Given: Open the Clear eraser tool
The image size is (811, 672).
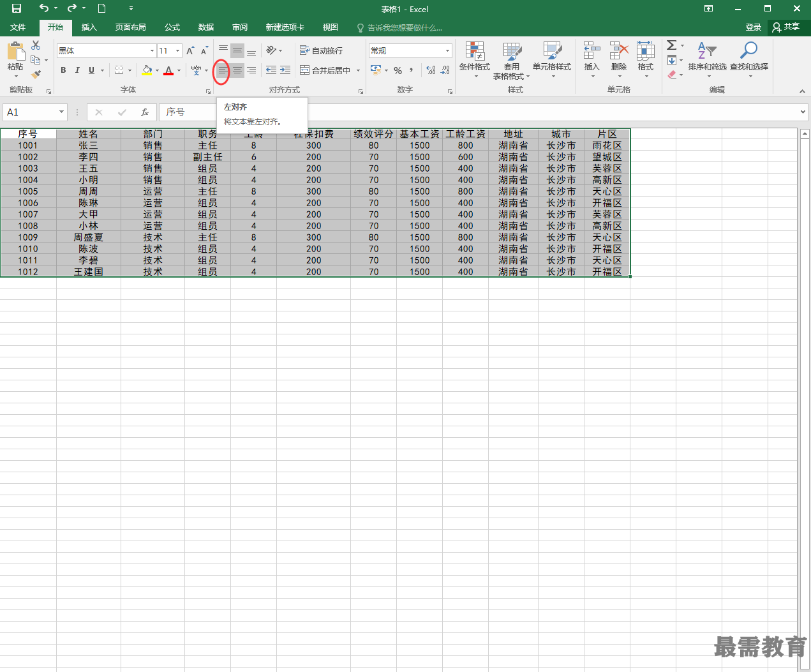Looking at the screenshot, I should click(672, 75).
